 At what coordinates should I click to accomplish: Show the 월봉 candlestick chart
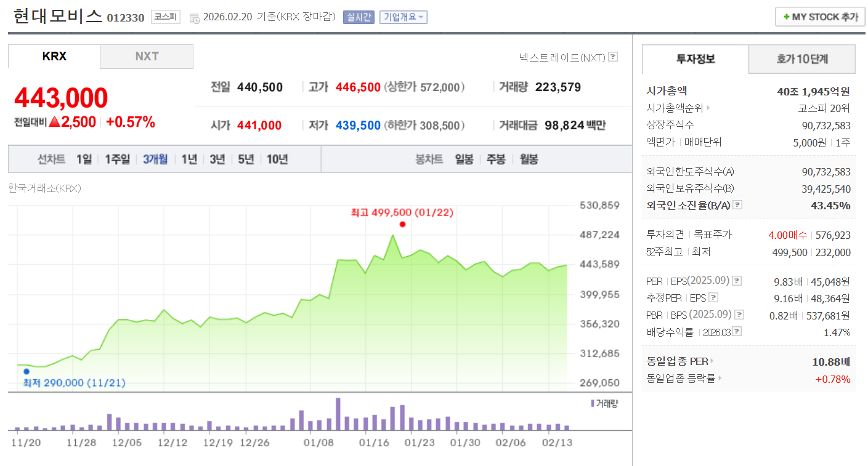tap(529, 159)
